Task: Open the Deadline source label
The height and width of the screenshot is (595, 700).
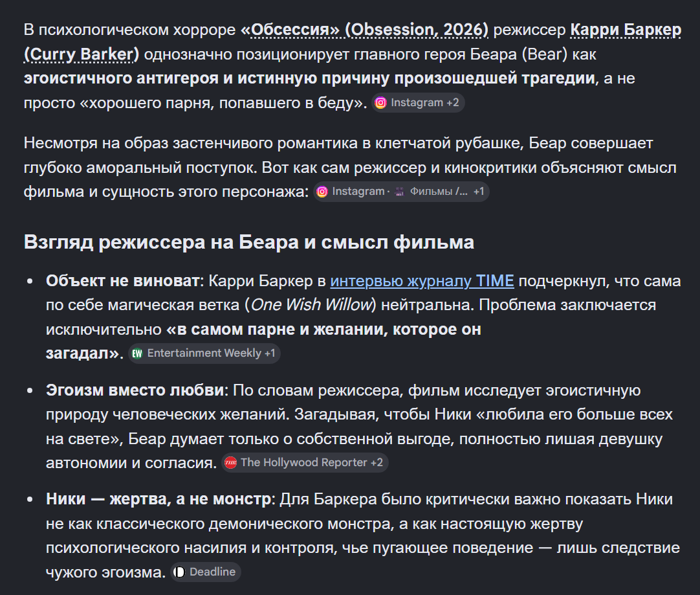Action: [212, 572]
